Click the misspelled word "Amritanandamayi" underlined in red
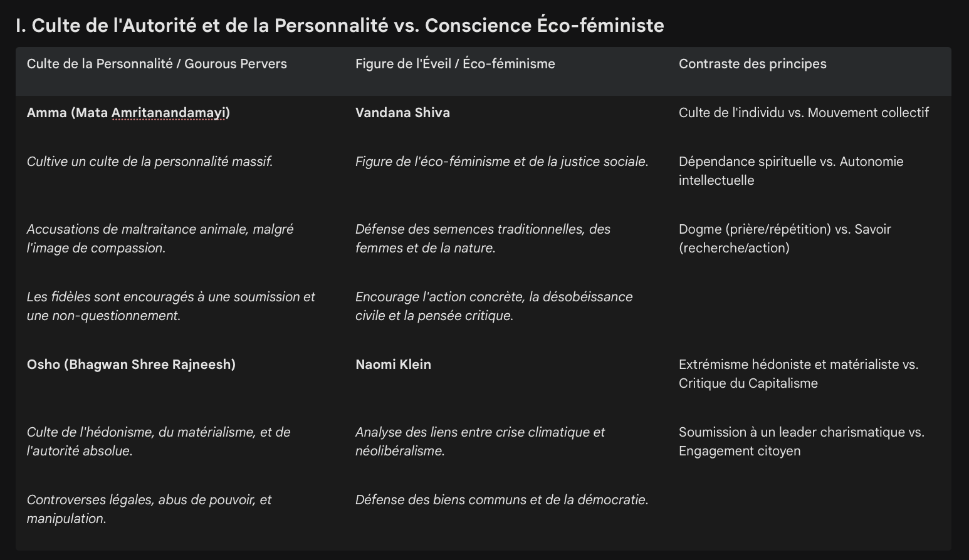 point(169,113)
